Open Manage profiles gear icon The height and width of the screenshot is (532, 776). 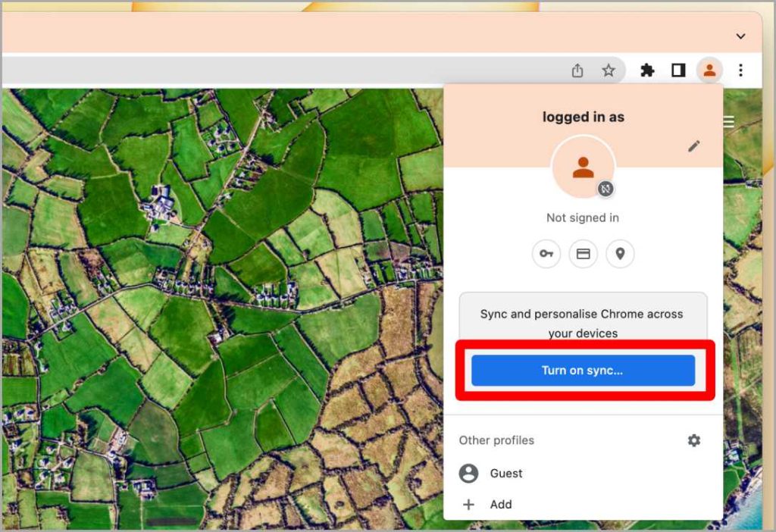click(694, 440)
